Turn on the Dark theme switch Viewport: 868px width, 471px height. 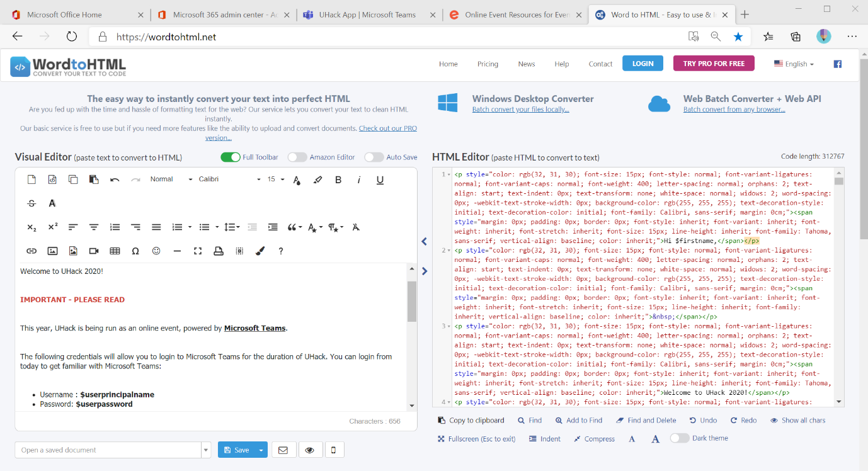pos(680,438)
